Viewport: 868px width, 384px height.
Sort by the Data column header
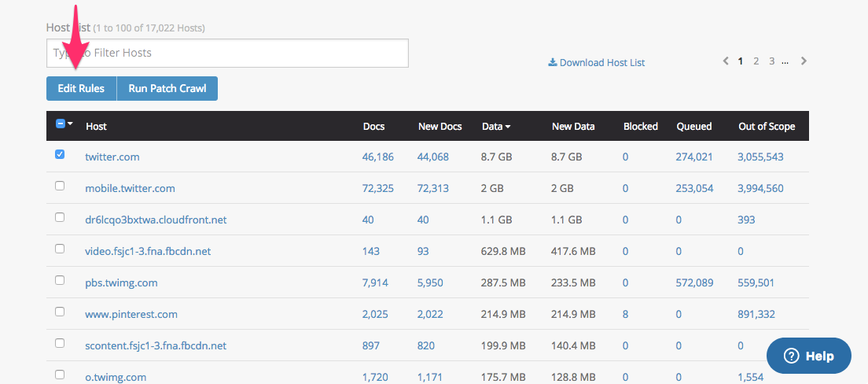[495, 126]
